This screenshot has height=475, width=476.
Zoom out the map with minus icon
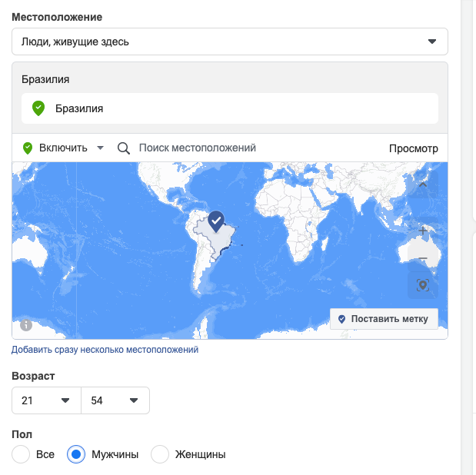(x=423, y=258)
